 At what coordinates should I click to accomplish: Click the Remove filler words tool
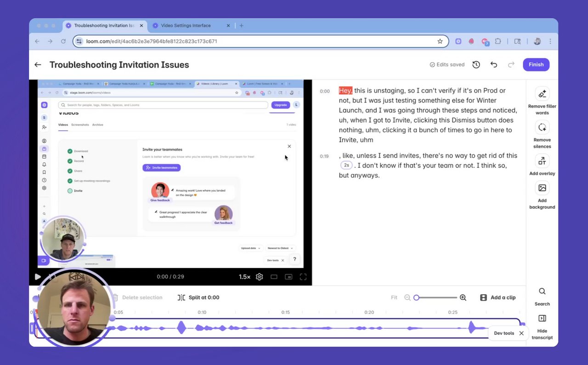pyautogui.click(x=542, y=101)
